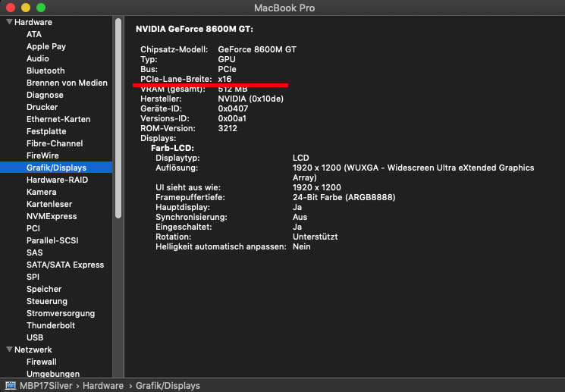Show Ethernet-Karten information
Image resolution: width=565 pixels, height=392 pixels.
(58, 119)
